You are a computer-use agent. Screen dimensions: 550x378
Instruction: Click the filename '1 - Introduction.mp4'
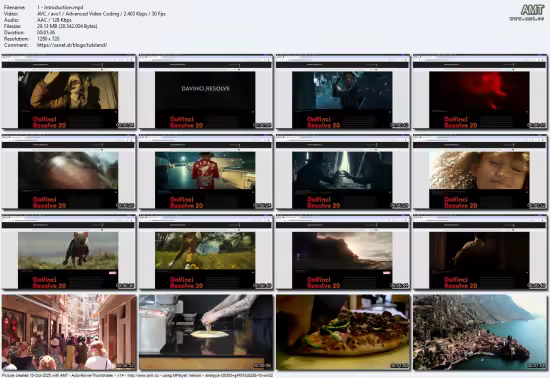coord(60,7)
